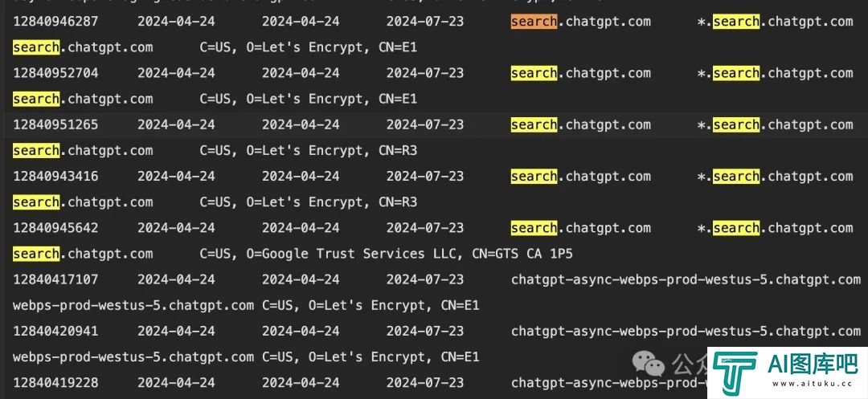Click certificate ID 12840952704

55,73
